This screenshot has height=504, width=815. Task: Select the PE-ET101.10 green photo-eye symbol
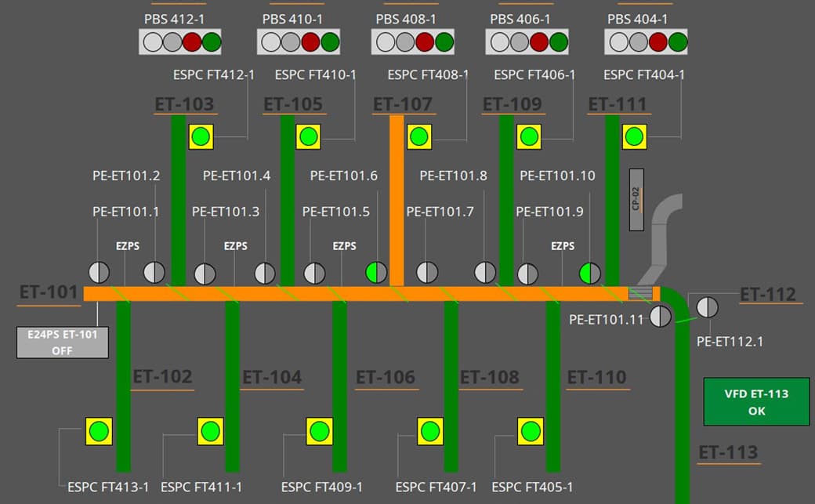(590, 273)
